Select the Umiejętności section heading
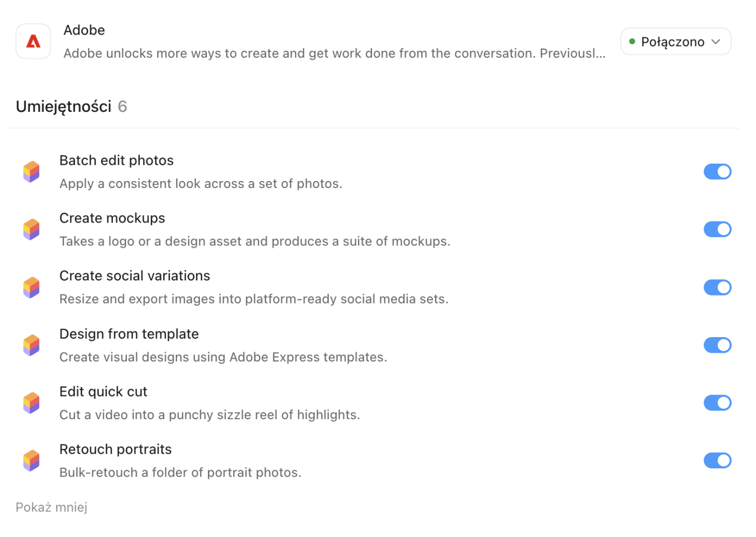Screen dimensions: 756x537 tap(64, 106)
